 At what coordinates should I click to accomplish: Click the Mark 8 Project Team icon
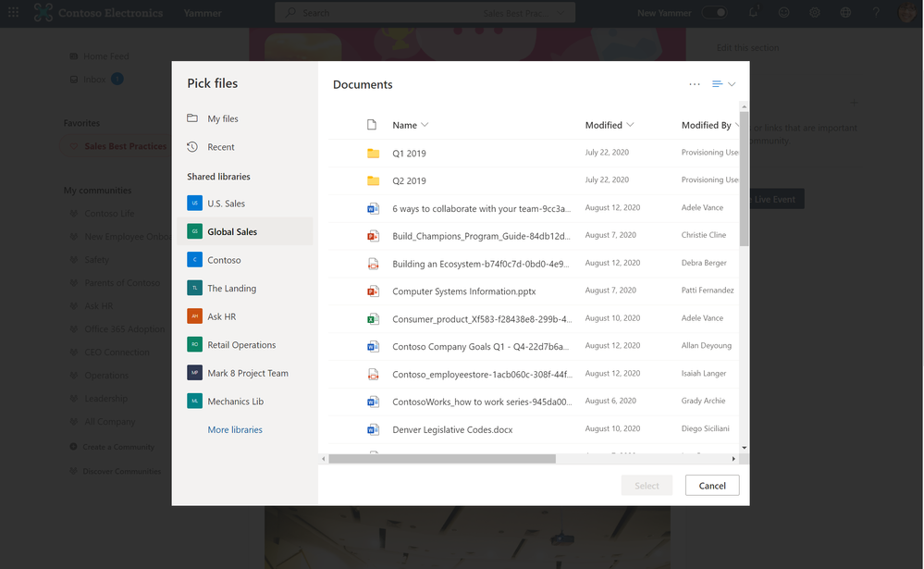click(194, 373)
